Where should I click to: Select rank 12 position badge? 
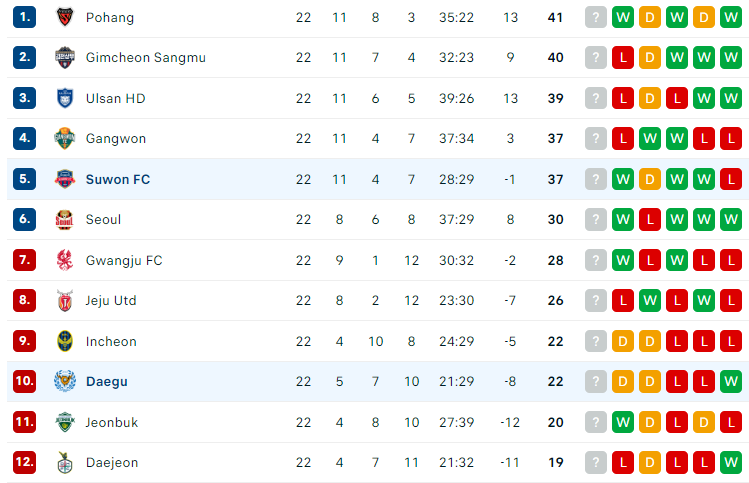pyautogui.click(x=24, y=462)
